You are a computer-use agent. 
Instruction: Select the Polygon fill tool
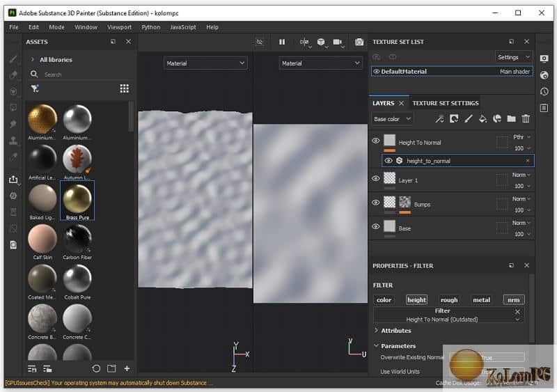[x=13, y=107]
